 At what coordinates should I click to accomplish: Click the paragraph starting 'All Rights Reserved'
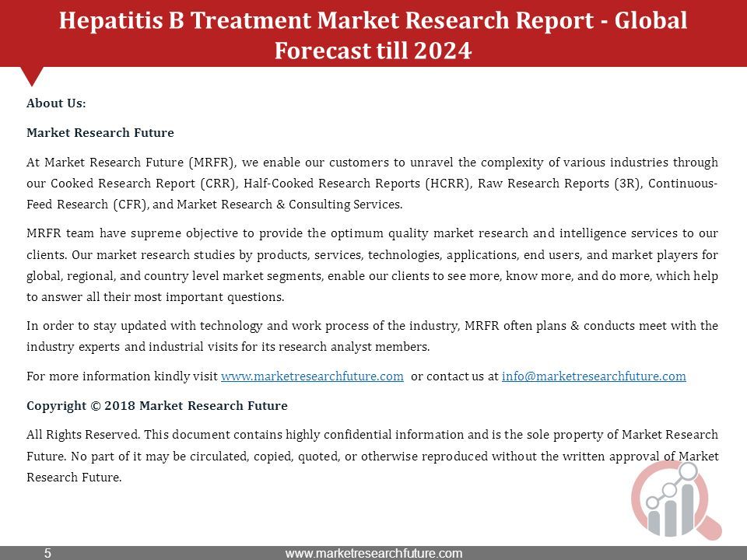click(372, 456)
